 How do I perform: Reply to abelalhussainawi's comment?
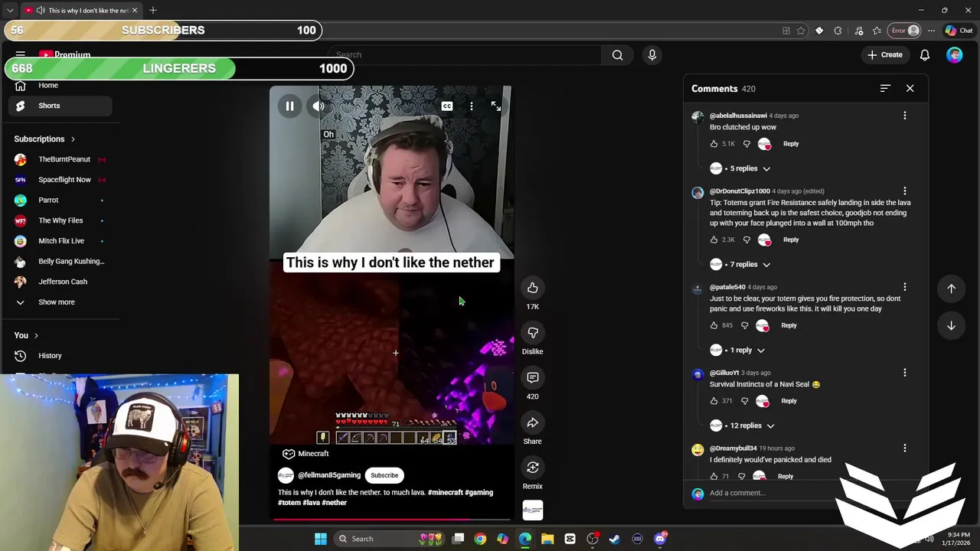[x=791, y=144]
